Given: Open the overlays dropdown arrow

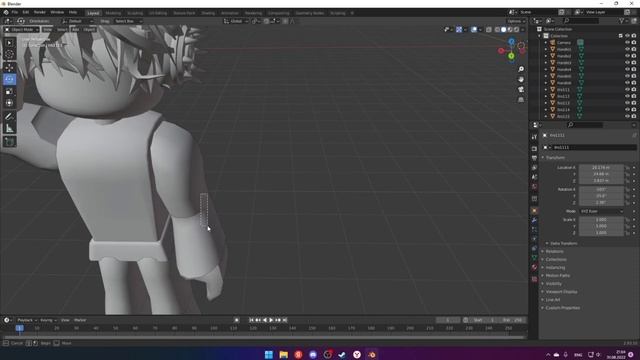Looking at the screenshot, I should click(480, 29).
